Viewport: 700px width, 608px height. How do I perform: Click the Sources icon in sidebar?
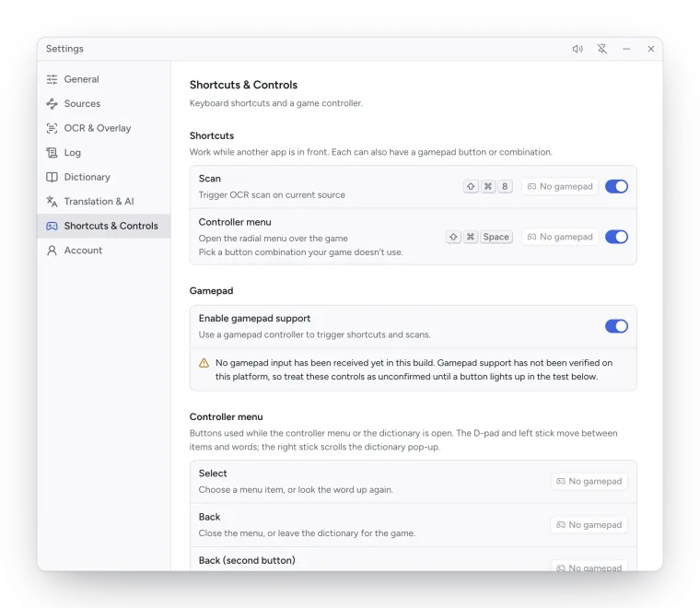[x=52, y=104]
